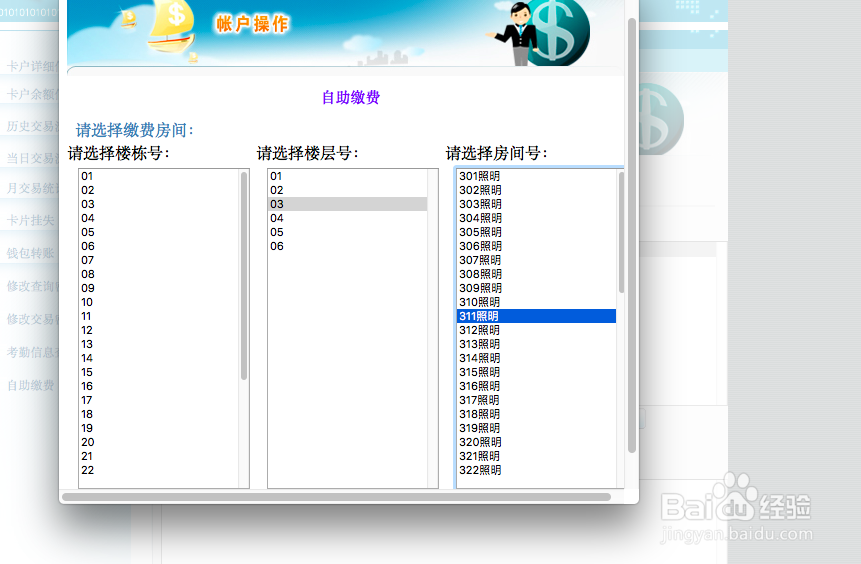
Task: Open 卡户详细 in the background sidebar
Action: [32, 66]
